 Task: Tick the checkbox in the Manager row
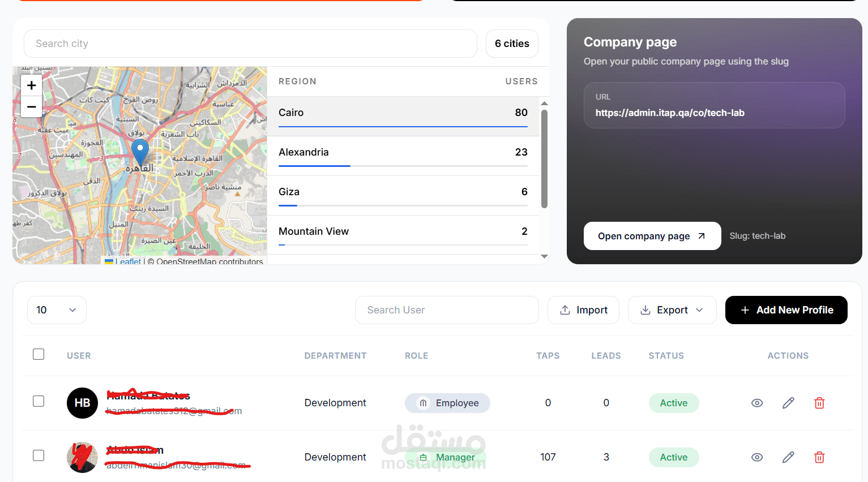coord(39,456)
